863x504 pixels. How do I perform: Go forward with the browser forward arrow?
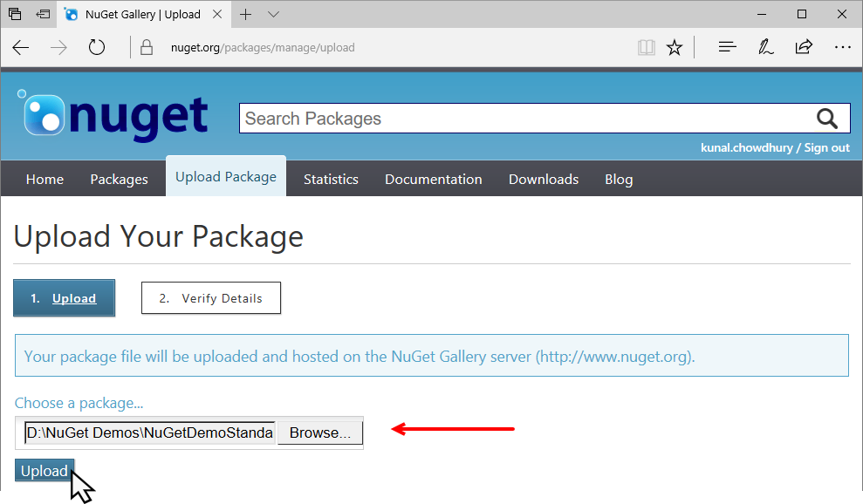click(x=58, y=48)
